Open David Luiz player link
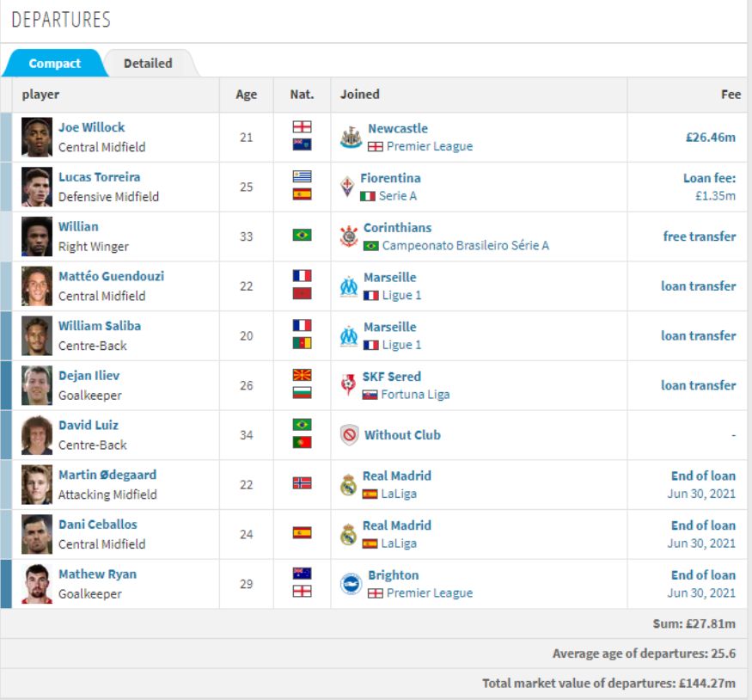Image resolution: width=752 pixels, height=700 pixels. (x=89, y=425)
